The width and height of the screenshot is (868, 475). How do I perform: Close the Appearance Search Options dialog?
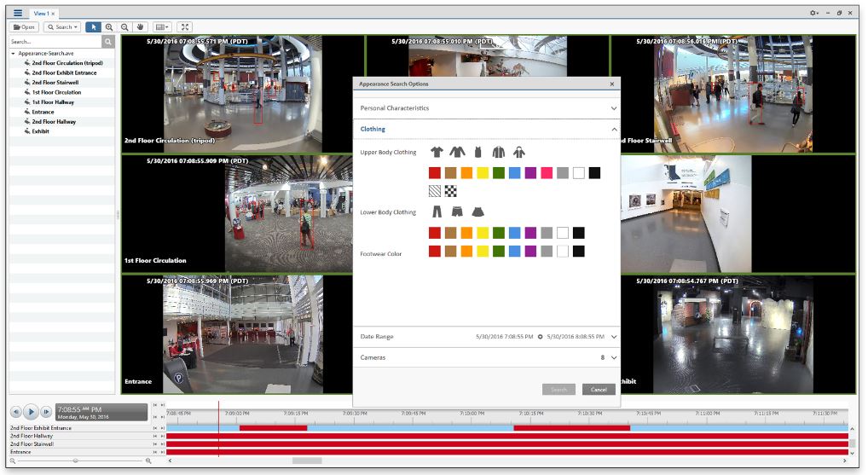[611, 84]
